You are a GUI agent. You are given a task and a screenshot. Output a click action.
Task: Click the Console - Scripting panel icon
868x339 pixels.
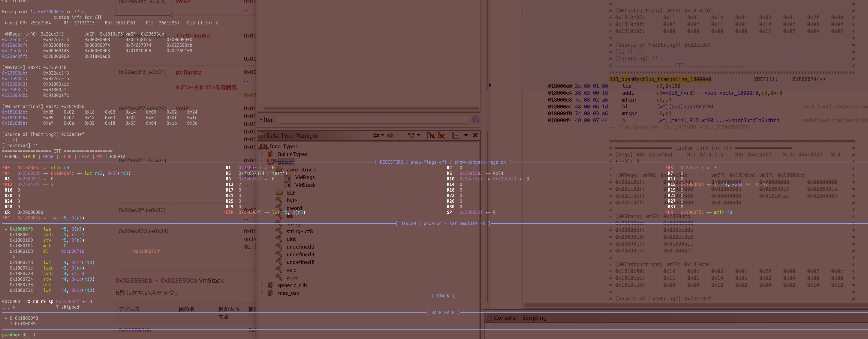click(x=489, y=318)
